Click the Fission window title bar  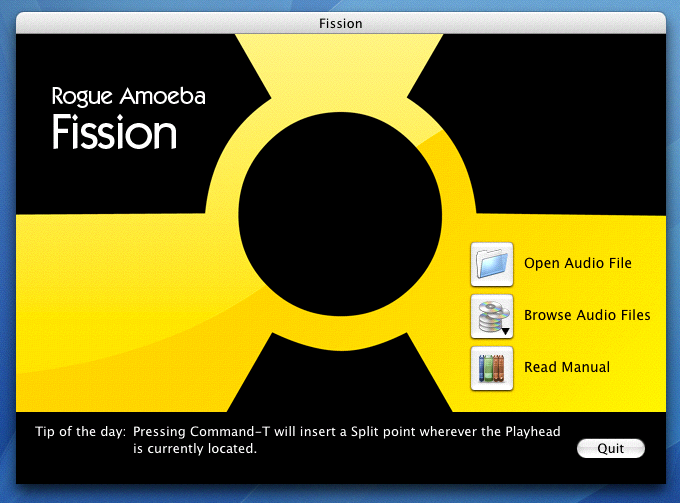click(341, 23)
